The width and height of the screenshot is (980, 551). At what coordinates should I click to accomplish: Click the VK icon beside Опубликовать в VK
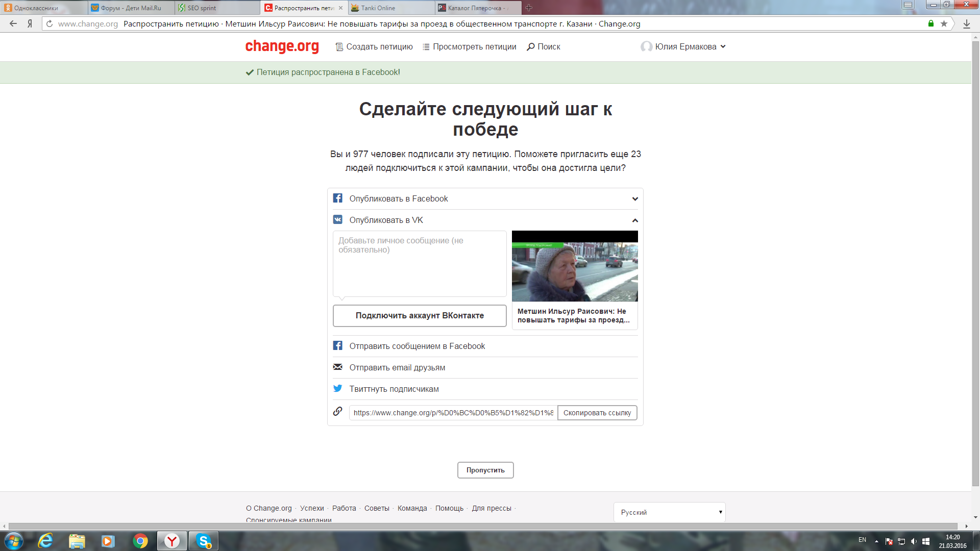tap(337, 219)
